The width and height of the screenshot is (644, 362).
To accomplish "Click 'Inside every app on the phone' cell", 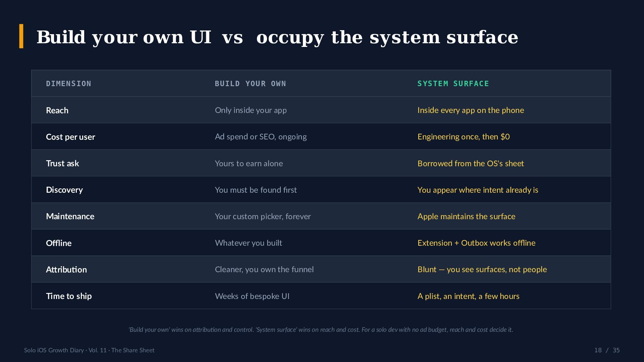I will (x=471, y=110).
